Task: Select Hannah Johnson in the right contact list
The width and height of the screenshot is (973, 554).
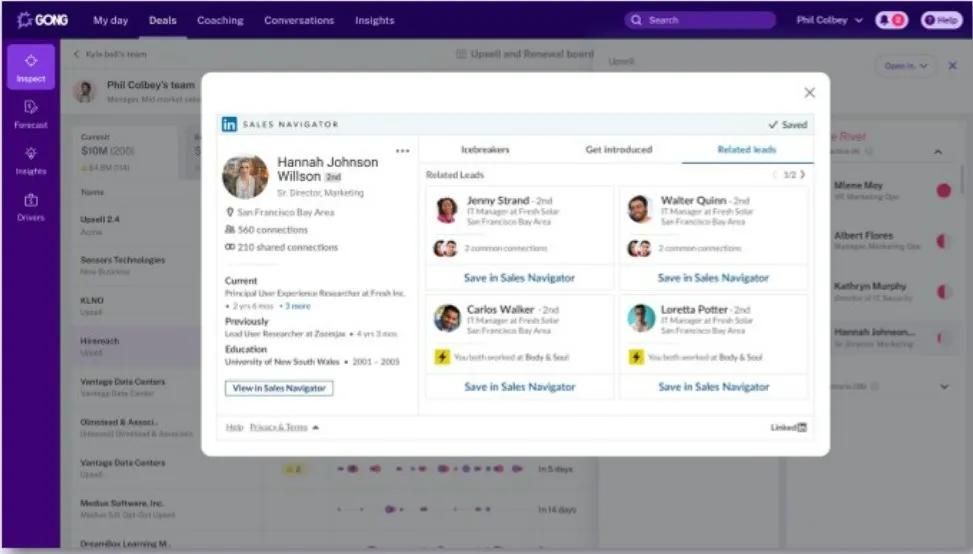Action: tap(894, 337)
